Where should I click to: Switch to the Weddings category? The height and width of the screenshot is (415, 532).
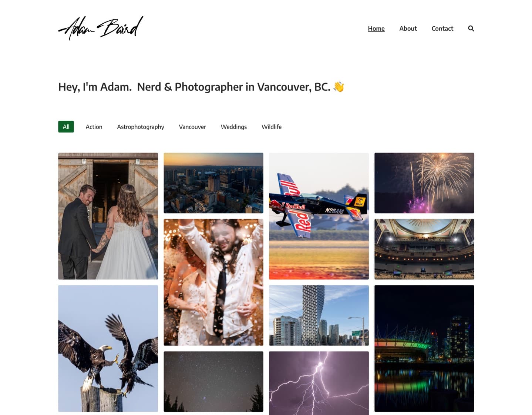click(233, 127)
